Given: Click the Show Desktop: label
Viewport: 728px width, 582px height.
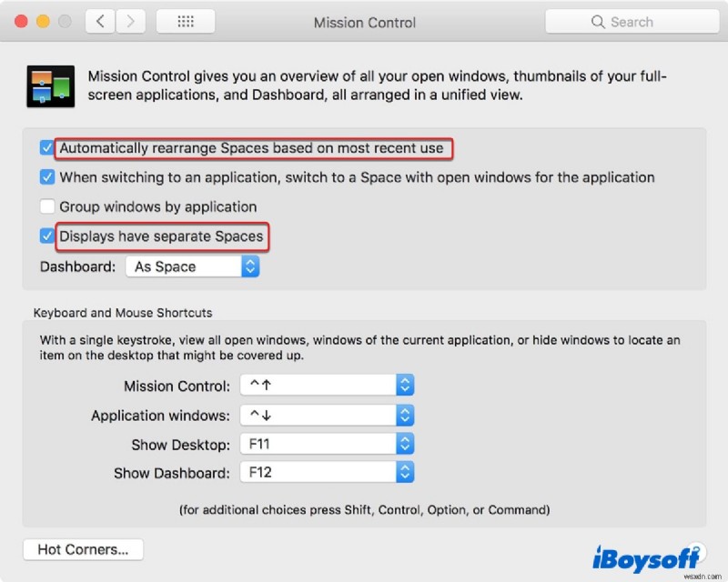Looking at the screenshot, I should point(180,445).
